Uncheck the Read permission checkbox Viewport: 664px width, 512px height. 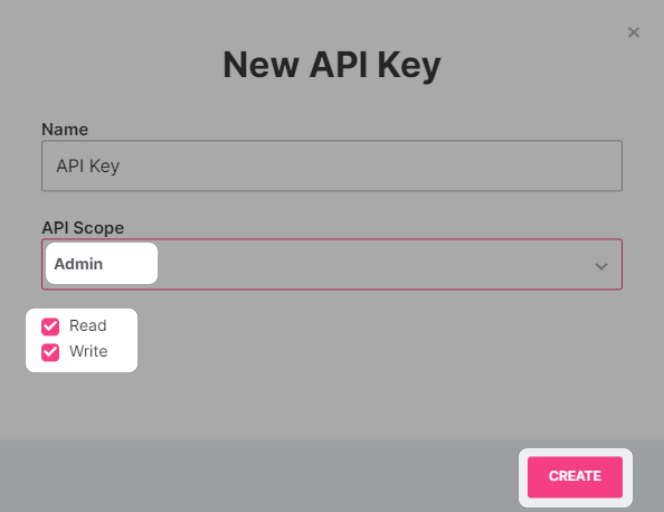50,327
